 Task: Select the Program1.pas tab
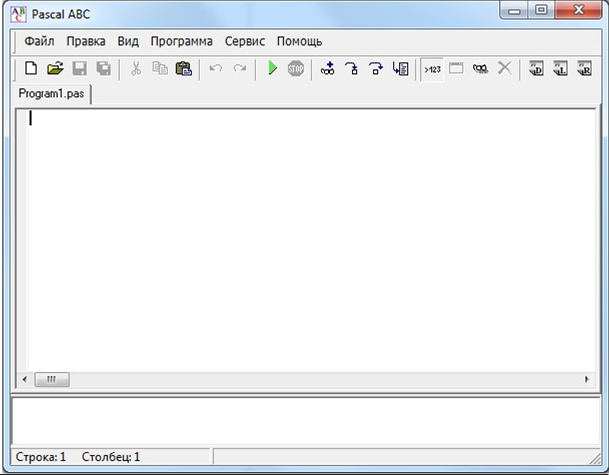[51, 92]
